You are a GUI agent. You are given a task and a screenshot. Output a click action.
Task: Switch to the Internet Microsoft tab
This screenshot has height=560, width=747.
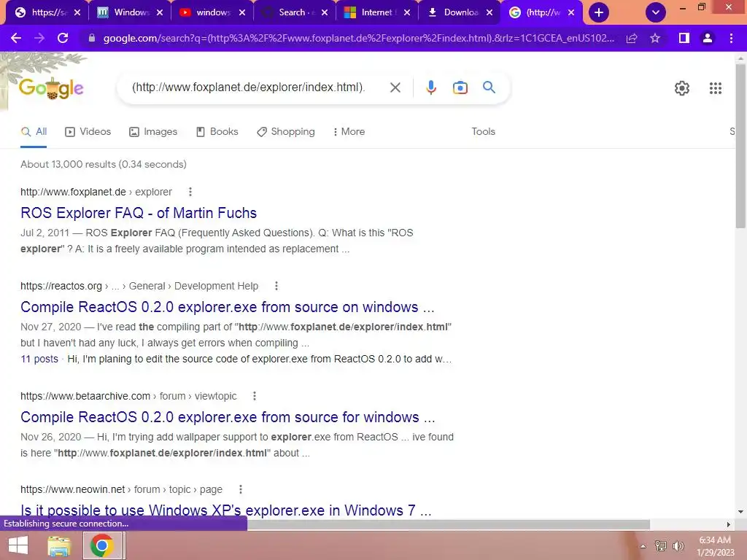(371, 12)
